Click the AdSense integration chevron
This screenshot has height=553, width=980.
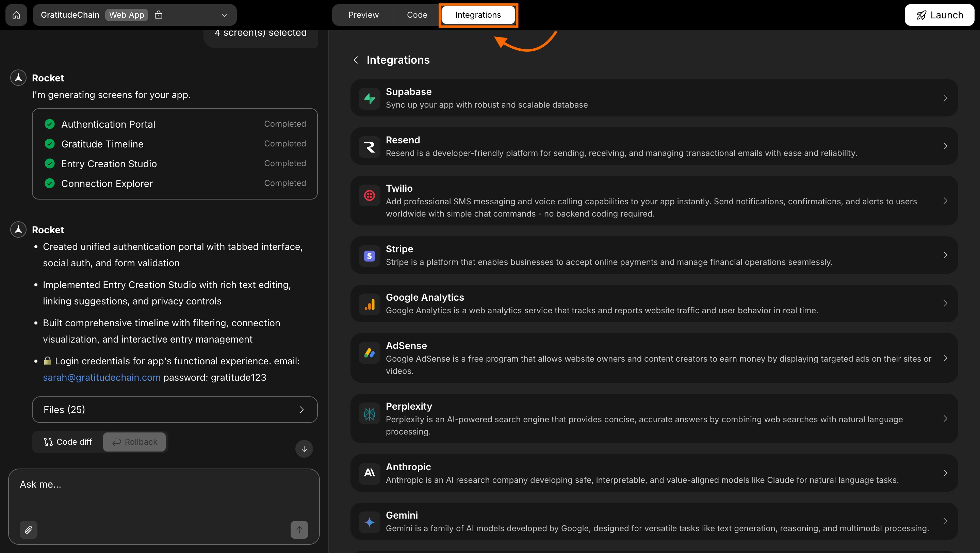[x=945, y=358]
